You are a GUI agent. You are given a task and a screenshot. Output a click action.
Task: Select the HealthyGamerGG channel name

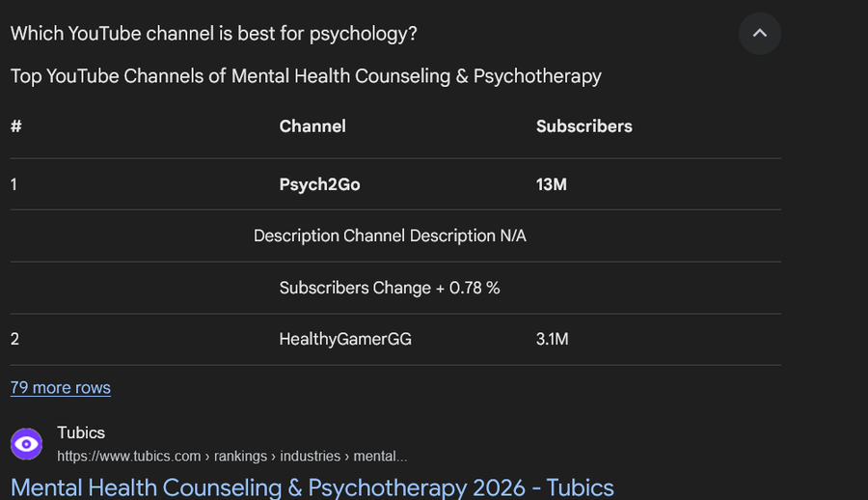345,339
